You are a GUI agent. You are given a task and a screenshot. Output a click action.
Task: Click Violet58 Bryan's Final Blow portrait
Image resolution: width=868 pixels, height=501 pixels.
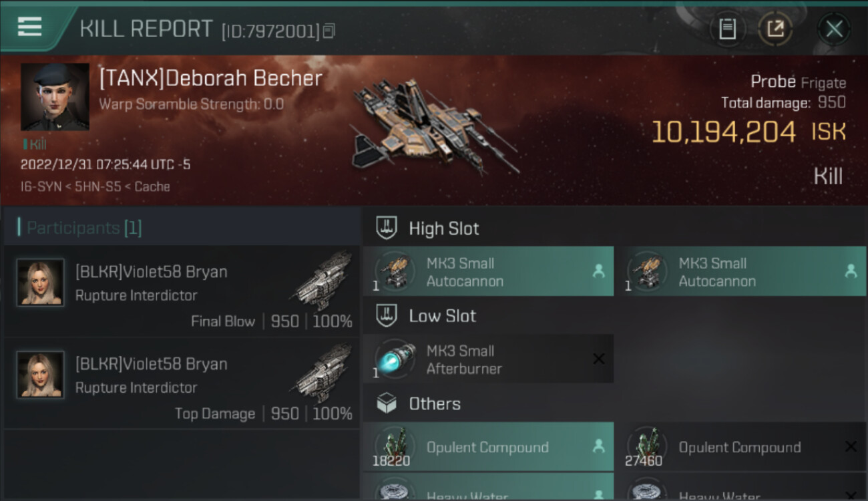click(41, 283)
